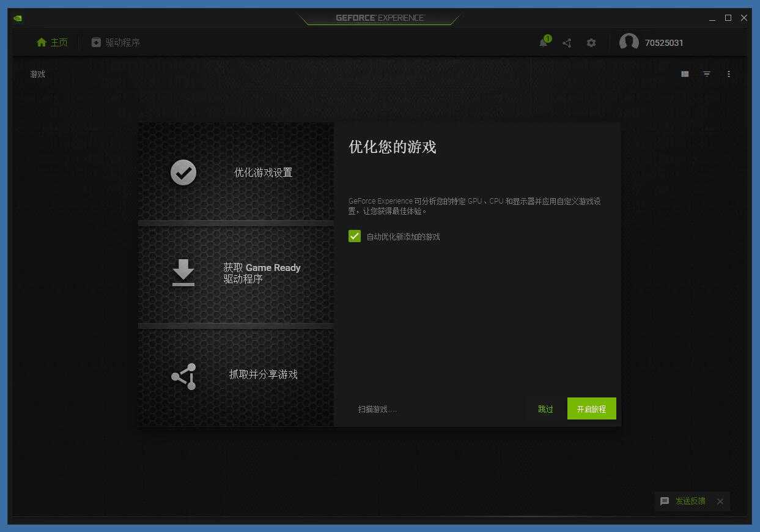
Task: Open the settings gear icon
Action: point(591,43)
